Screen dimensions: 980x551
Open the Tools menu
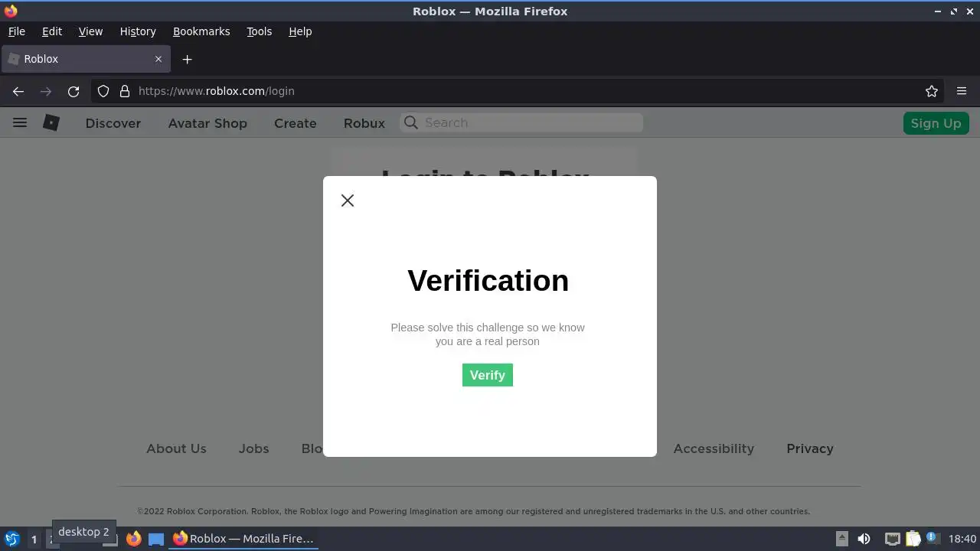tap(260, 31)
